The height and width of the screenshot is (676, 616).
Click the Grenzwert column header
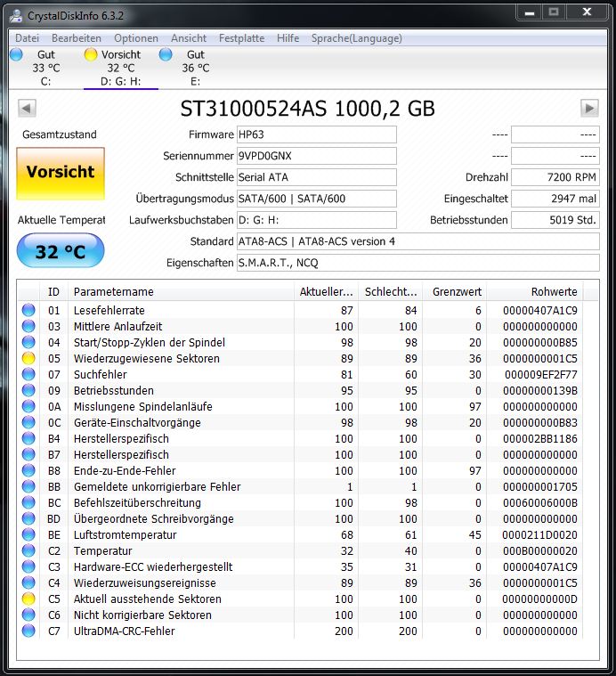point(455,292)
